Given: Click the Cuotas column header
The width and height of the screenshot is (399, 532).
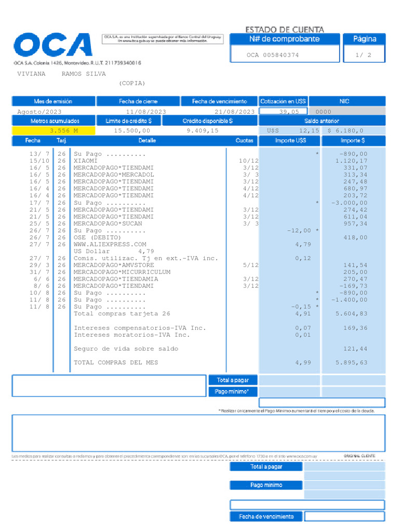Looking at the screenshot, I should point(244,140).
